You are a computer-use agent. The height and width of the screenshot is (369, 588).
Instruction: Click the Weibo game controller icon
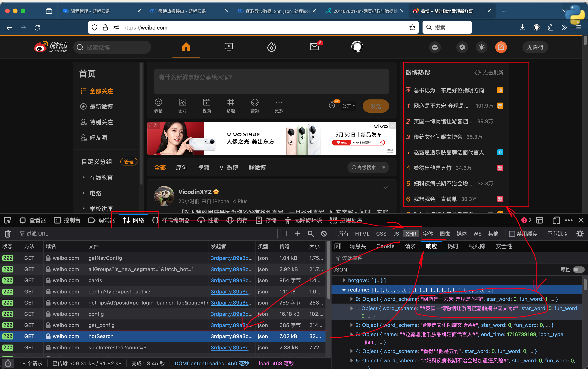pyautogui.click(x=435, y=47)
